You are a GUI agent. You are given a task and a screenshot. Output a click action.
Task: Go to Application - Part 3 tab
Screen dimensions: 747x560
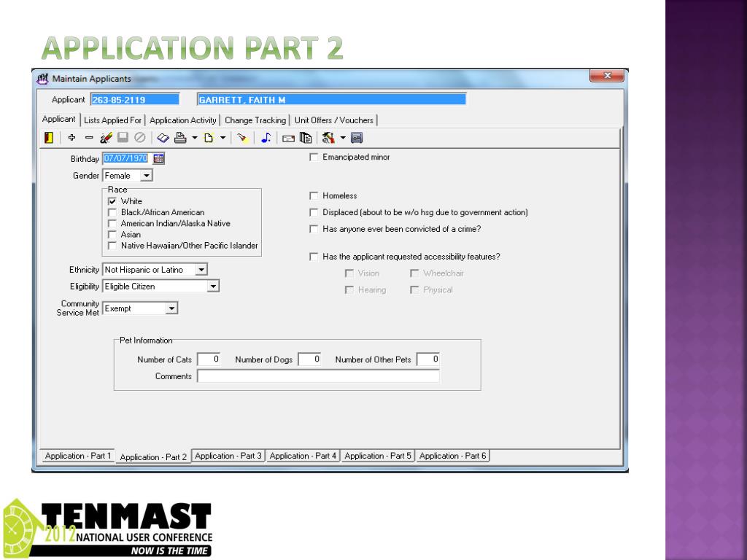click(x=228, y=456)
